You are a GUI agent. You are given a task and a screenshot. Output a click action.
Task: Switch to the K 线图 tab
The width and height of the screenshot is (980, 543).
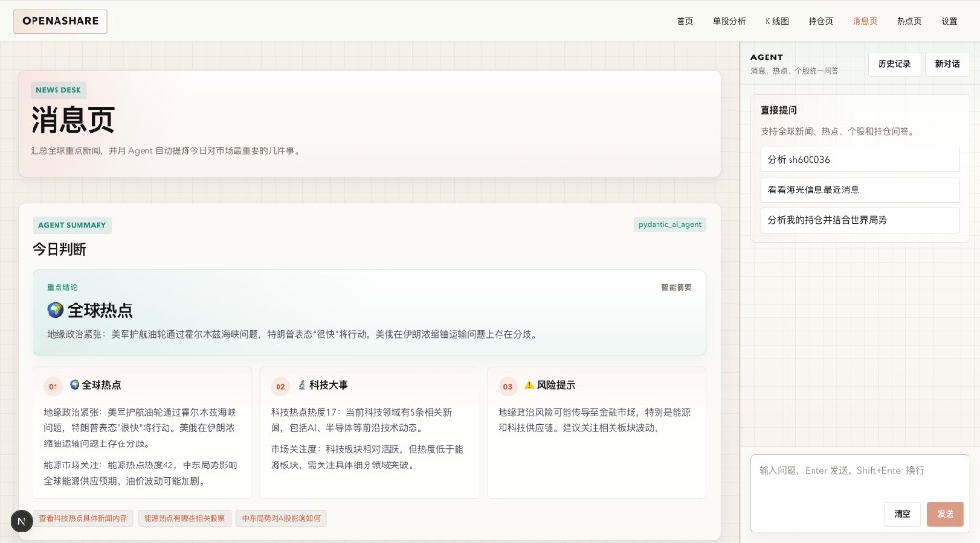tap(776, 21)
